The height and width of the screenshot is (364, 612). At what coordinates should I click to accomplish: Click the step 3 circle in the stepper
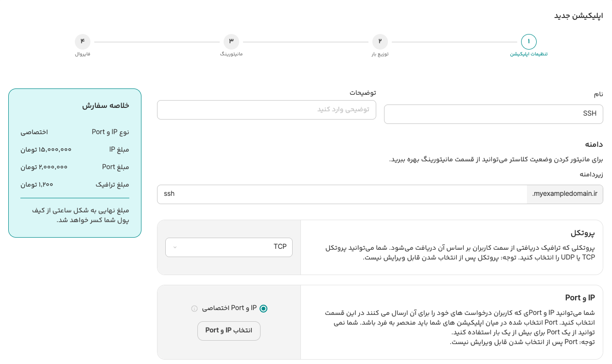click(x=231, y=42)
